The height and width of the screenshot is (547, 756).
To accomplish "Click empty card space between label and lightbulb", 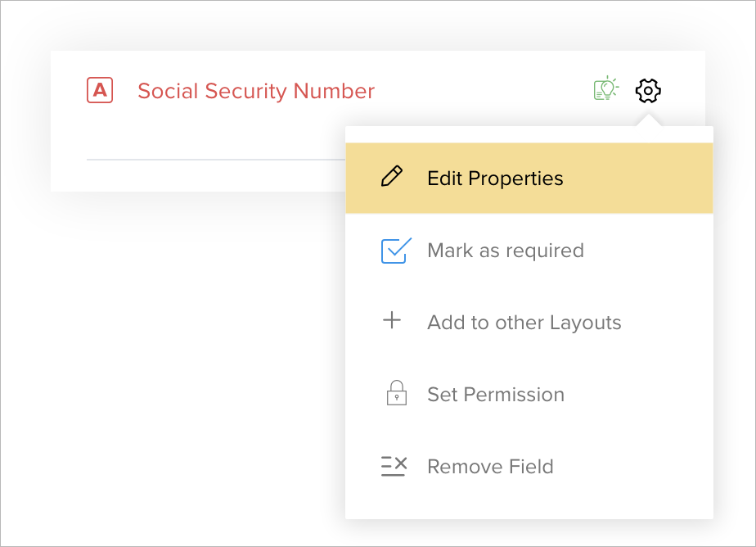I will [x=483, y=91].
